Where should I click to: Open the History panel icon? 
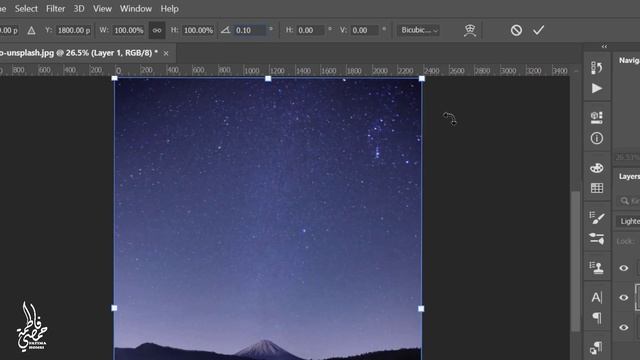597,68
